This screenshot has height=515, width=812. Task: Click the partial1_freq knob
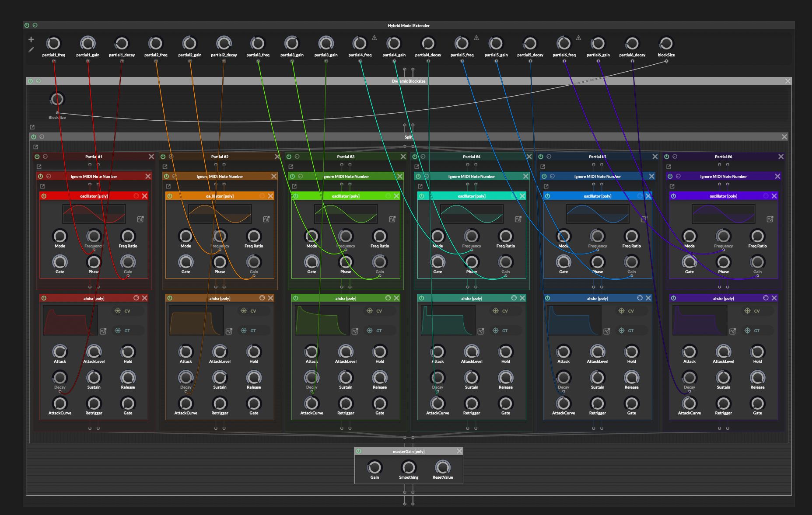[x=53, y=43]
